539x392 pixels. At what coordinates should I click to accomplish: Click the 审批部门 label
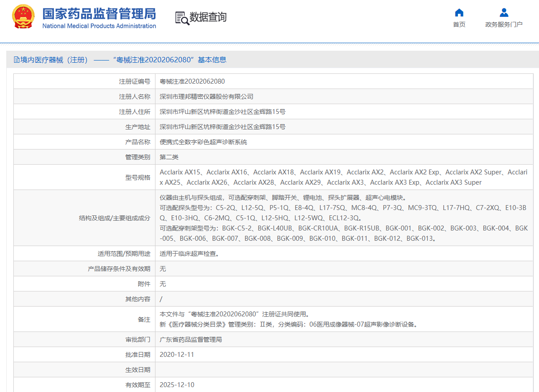[x=138, y=339]
